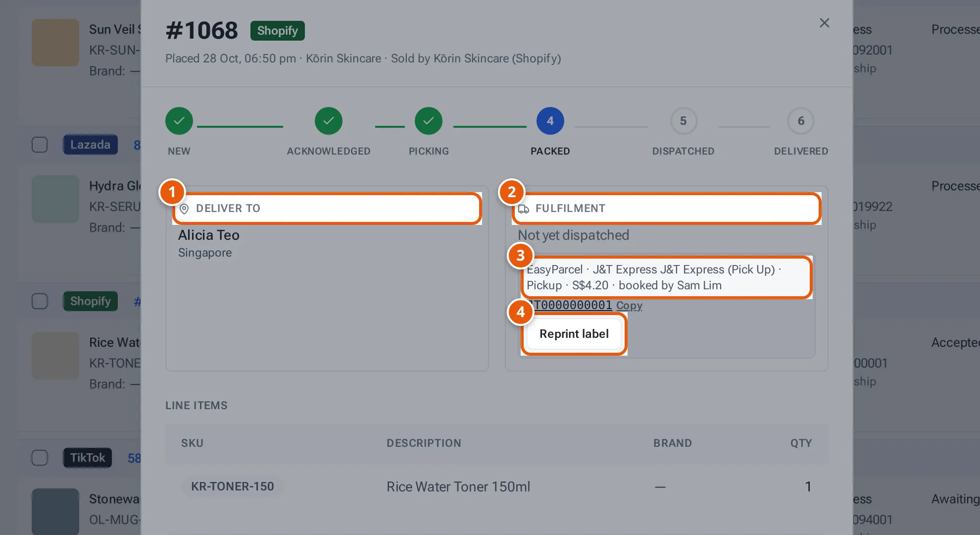Copy the tracking number via Copy link
The height and width of the screenshot is (535, 980).
click(x=629, y=306)
